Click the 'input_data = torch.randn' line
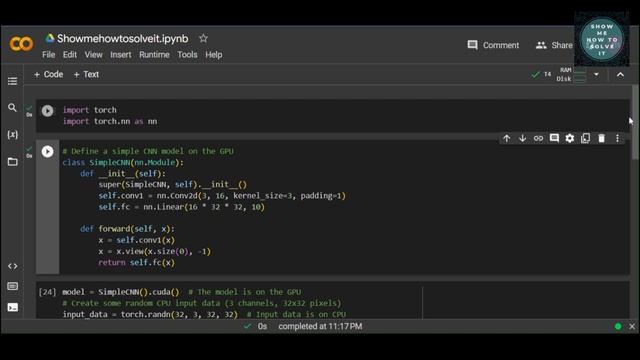 204,315
